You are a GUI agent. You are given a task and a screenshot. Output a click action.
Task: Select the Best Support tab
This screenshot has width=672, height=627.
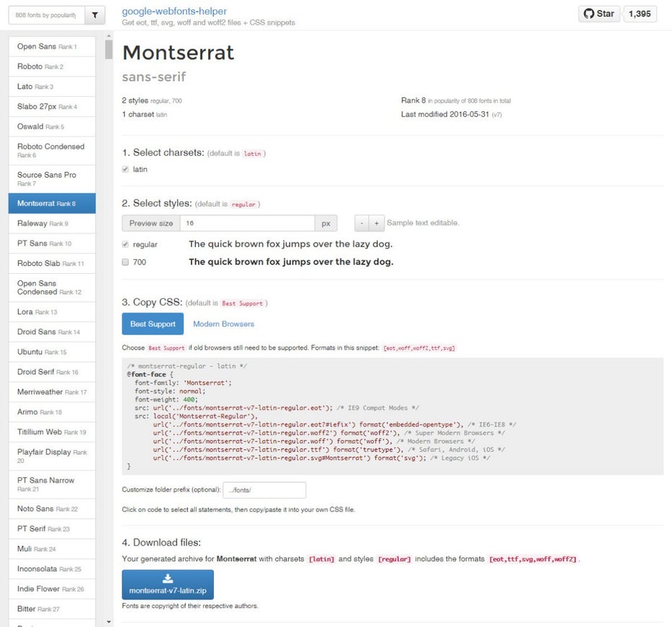pyautogui.click(x=152, y=324)
